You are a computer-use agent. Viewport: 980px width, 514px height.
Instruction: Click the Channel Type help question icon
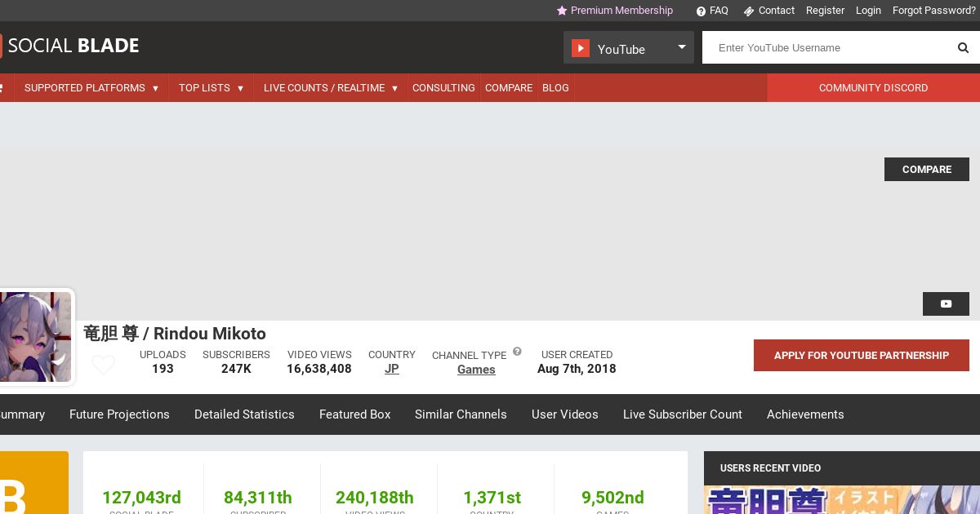[517, 352]
